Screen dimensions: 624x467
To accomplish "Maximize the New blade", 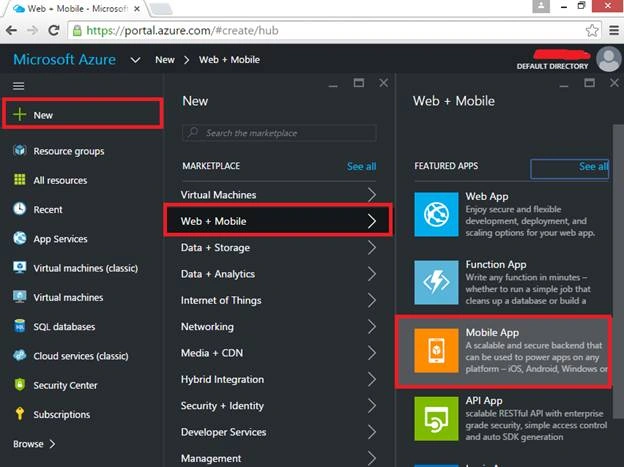I will pyautogui.click(x=359, y=83).
